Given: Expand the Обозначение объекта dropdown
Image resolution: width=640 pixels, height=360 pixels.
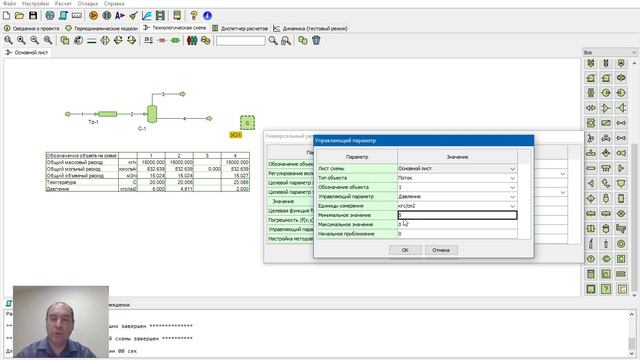Looking at the screenshot, I should (x=512, y=187).
